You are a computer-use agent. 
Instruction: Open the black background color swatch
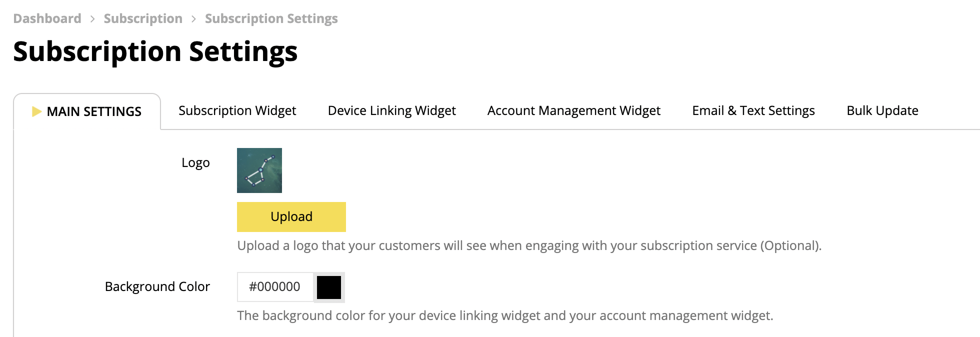(x=329, y=287)
